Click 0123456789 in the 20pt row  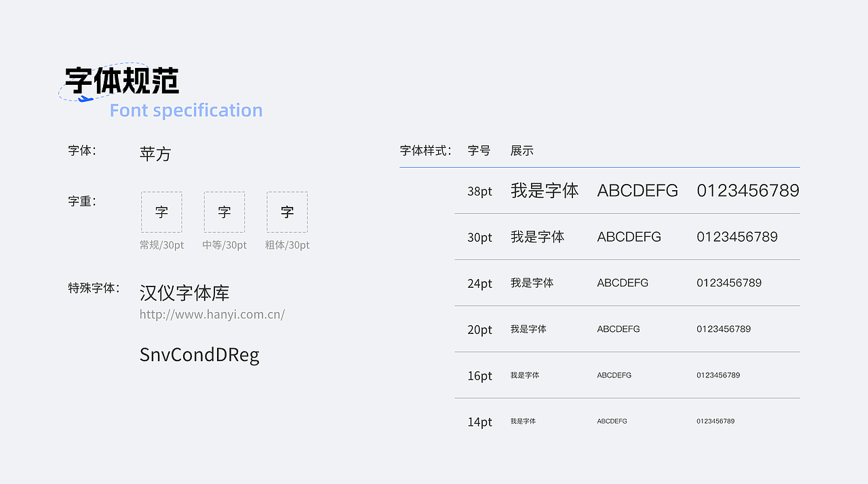724,329
